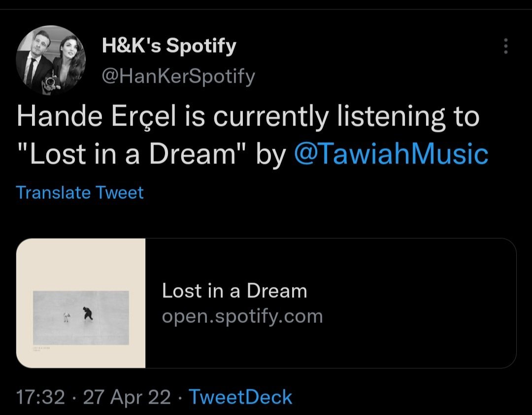Click the 27 Apr 22 date
Image resolution: width=532 pixels, height=415 pixels.
click(x=127, y=397)
